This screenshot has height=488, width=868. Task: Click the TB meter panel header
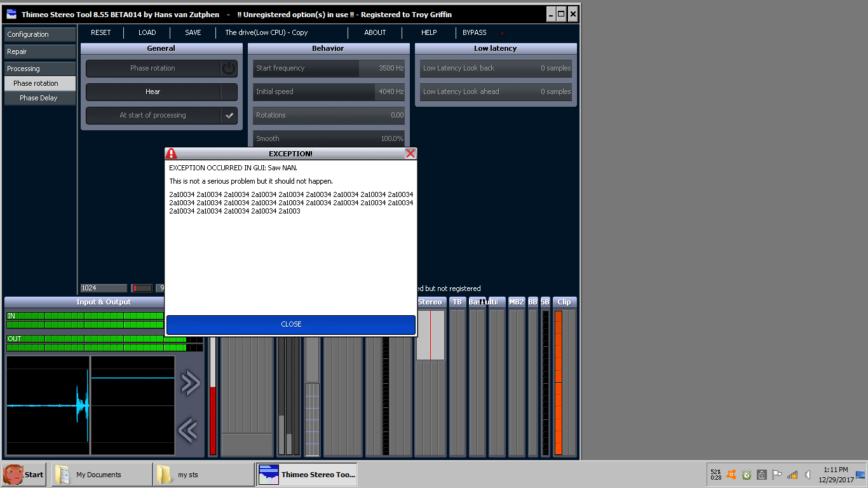[457, 302]
